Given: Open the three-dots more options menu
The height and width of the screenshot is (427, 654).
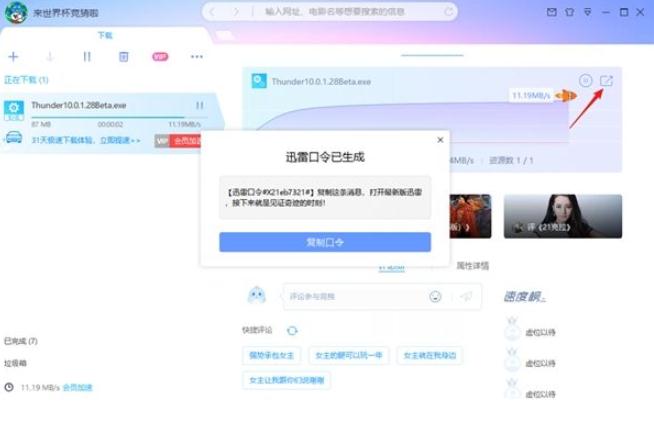Looking at the screenshot, I should (197, 57).
